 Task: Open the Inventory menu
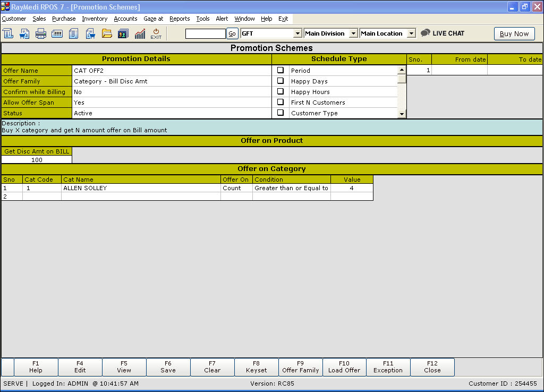(95, 19)
